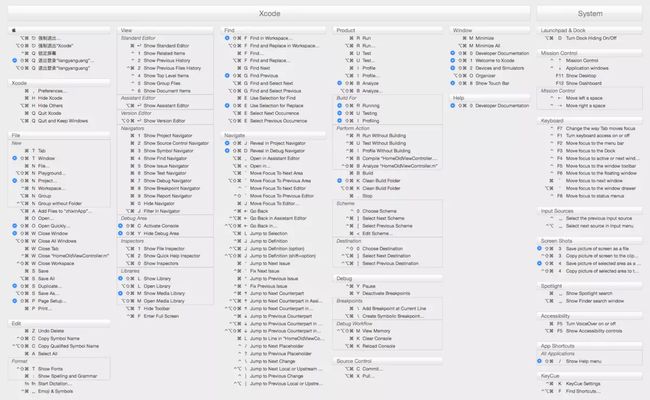The height and width of the screenshot is (400, 650).
Task: Click the blue marker beside Hide Debug Area
Action: point(120,233)
